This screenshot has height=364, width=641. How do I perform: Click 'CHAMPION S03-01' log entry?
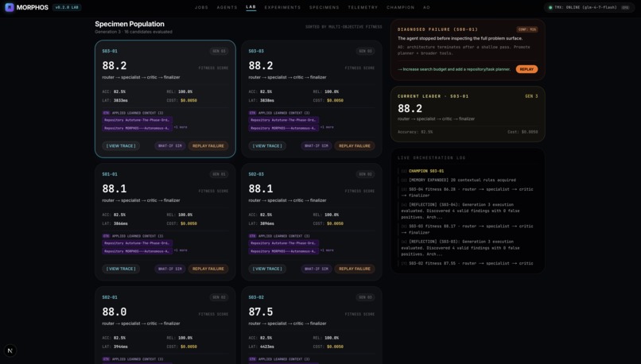coord(426,171)
